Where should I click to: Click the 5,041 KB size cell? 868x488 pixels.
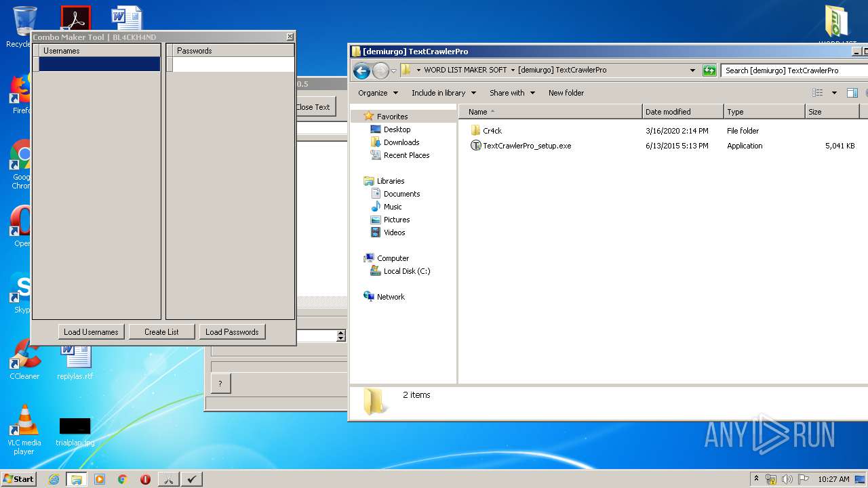(840, 146)
